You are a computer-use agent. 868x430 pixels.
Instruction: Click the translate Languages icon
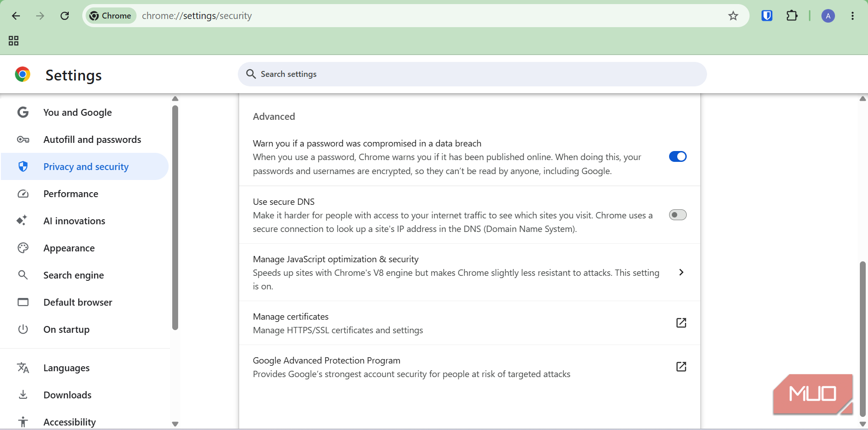click(x=23, y=368)
